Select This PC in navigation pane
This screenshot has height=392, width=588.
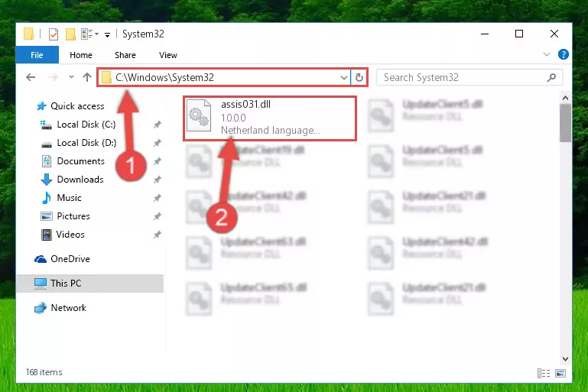point(89,283)
